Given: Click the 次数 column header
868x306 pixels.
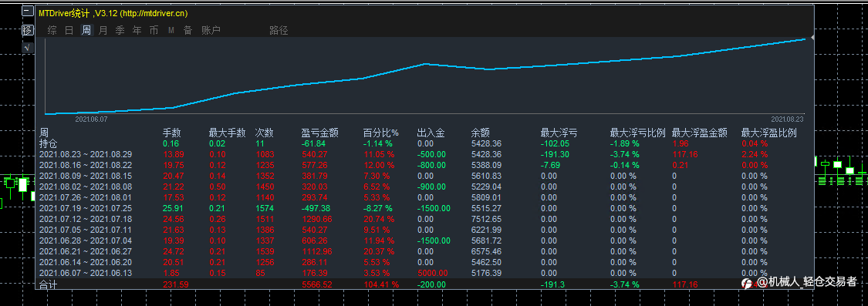Looking at the screenshot, I should [264, 133].
